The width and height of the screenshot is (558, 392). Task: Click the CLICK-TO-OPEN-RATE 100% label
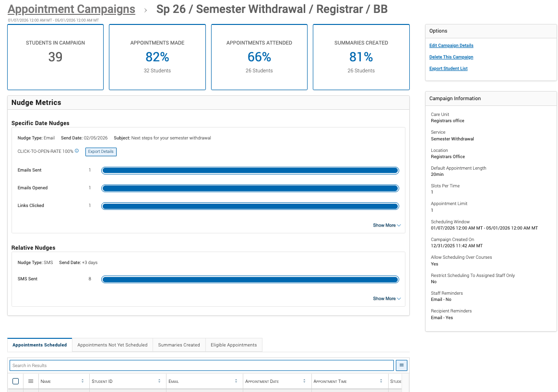coord(45,151)
